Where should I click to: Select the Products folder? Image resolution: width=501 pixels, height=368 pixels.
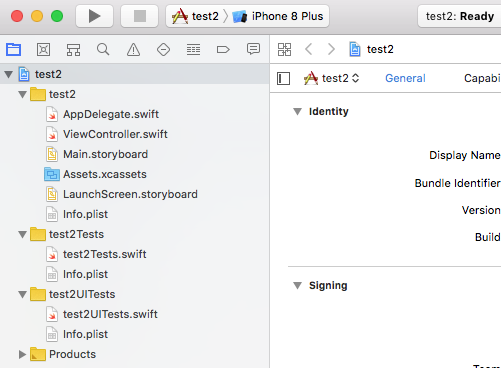[x=135, y=354]
